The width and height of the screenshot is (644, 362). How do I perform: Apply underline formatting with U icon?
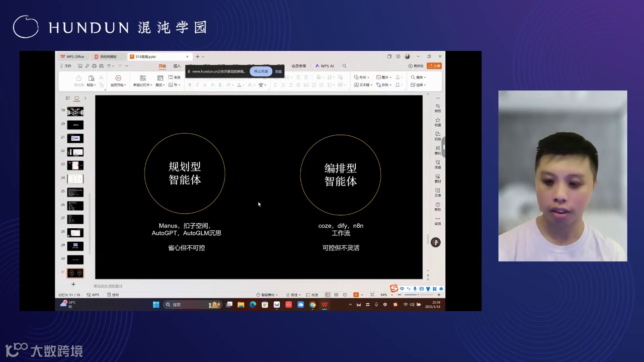pos(205,85)
